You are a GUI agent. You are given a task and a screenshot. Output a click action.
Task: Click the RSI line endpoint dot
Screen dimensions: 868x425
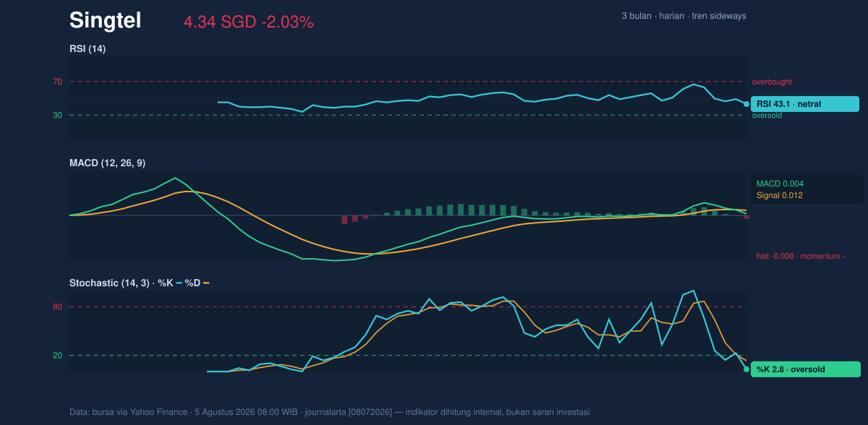[x=746, y=104]
